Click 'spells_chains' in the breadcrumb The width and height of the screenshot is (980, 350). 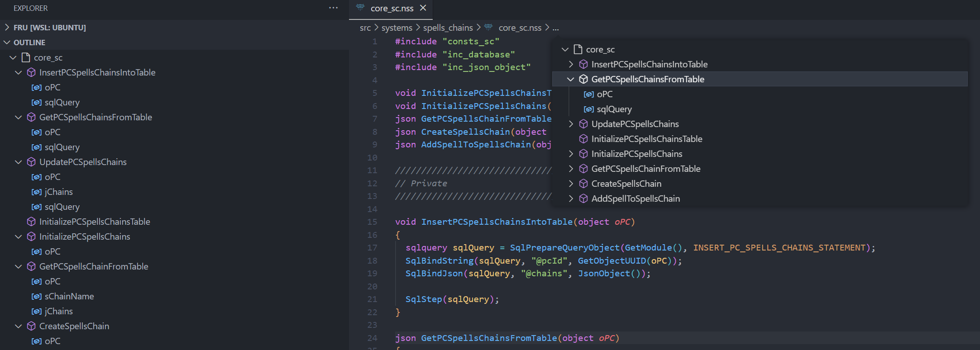click(448, 28)
